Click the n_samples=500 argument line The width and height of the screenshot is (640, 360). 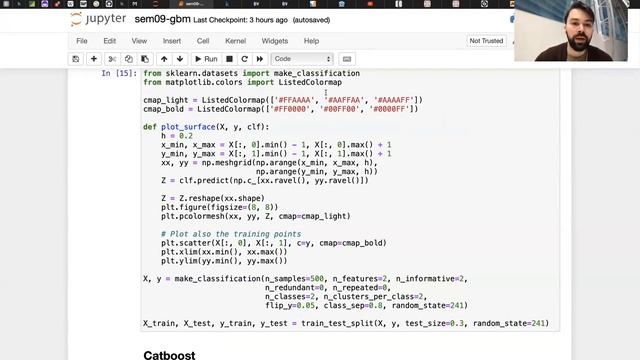point(305,279)
